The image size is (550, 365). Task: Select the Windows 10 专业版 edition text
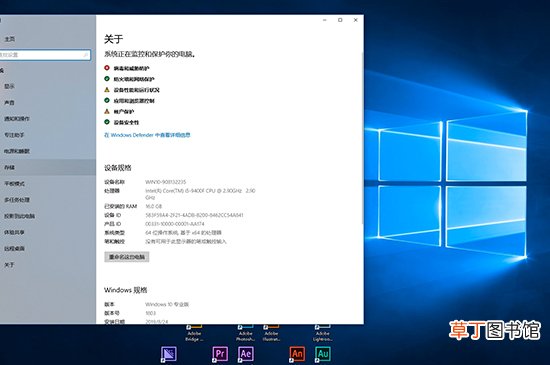(x=167, y=304)
